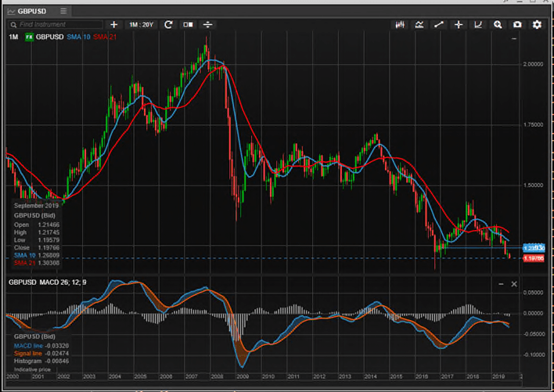Take chart snapshot with camera icon
The image size is (554, 392).
(x=517, y=24)
